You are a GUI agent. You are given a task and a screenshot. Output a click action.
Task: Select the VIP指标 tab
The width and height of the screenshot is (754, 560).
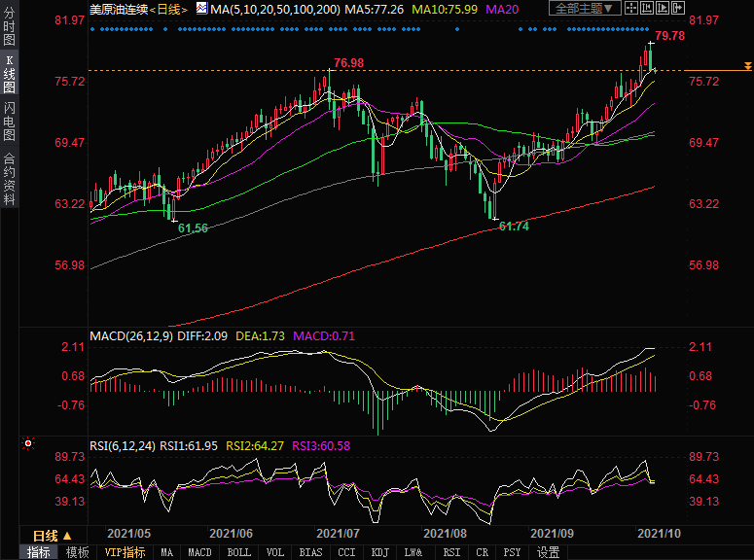point(125,552)
